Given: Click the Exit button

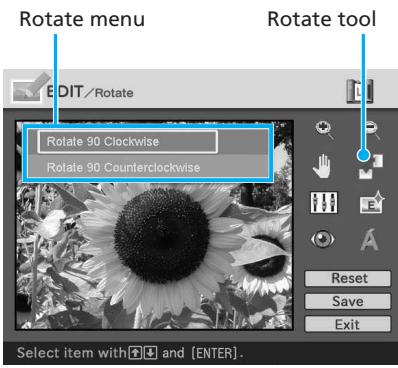Looking at the screenshot, I should [x=348, y=324].
